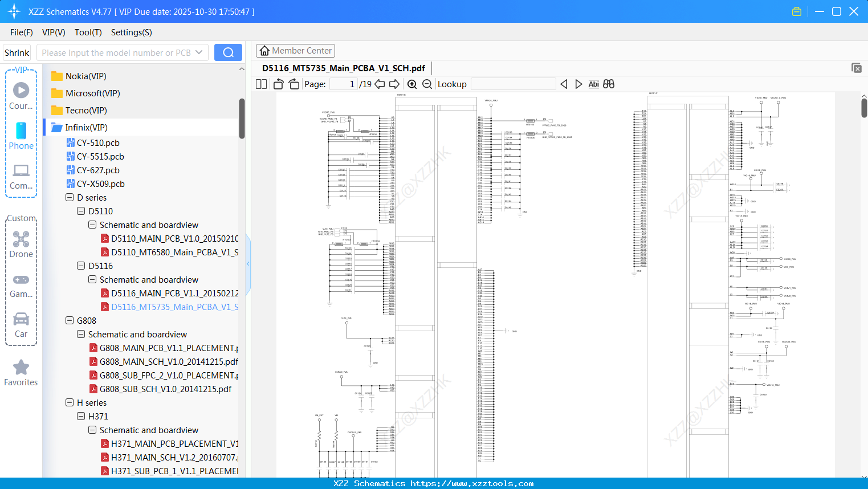Open G808_MAIN_SCH_V1.0_20141215.pdf
Viewport: 868px width, 489px height.
[164, 362]
